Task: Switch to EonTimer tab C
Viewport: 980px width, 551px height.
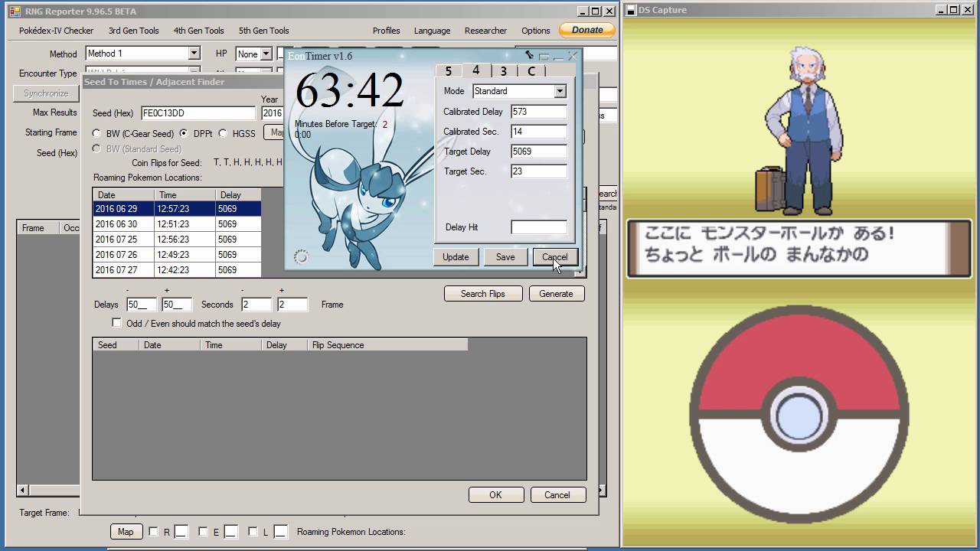Action: [x=531, y=71]
